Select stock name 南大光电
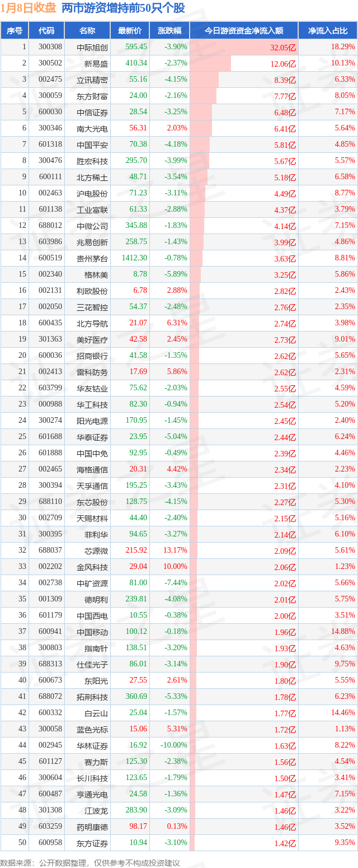This screenshot has height=868, width=358. pos(92,129)
